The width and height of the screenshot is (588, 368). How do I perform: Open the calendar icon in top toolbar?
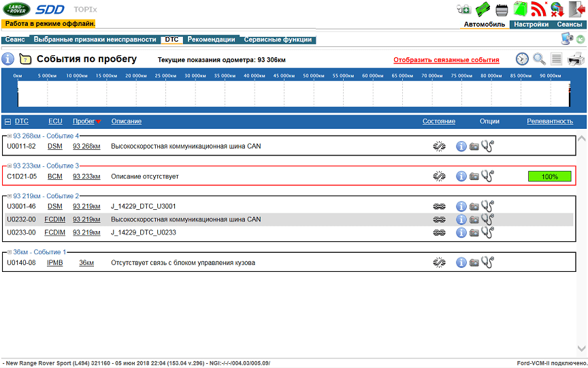pyautogui.click(x=502, y=10)
